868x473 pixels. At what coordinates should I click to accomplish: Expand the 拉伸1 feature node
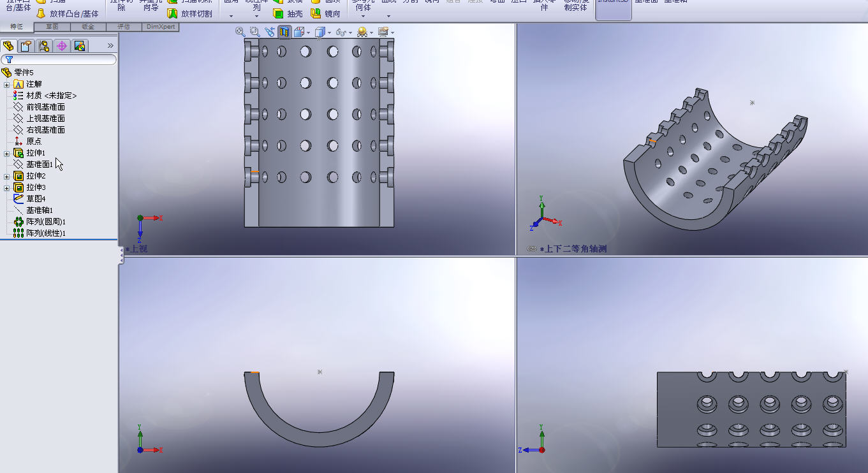point(7,153)
